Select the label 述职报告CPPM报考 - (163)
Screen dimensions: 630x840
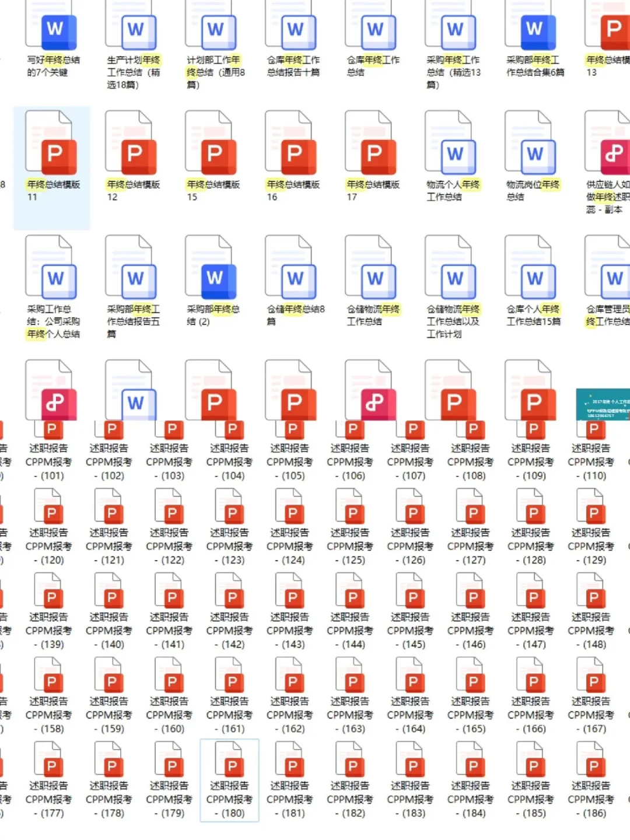coord(350,715)
